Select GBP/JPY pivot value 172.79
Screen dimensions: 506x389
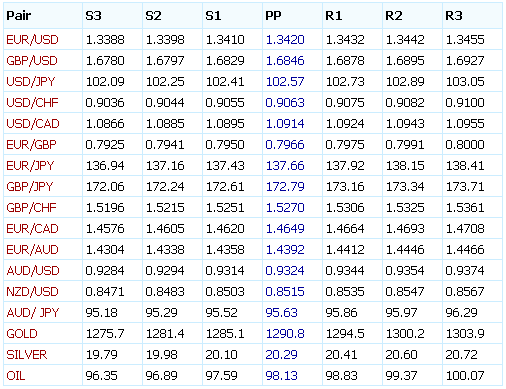coord(285,187)
